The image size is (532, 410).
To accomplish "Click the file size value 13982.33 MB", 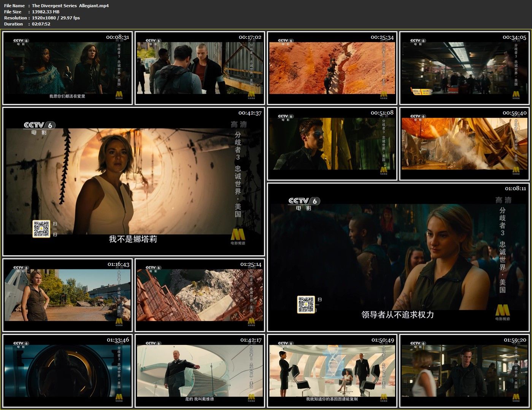I will click(x=46, y=12).
